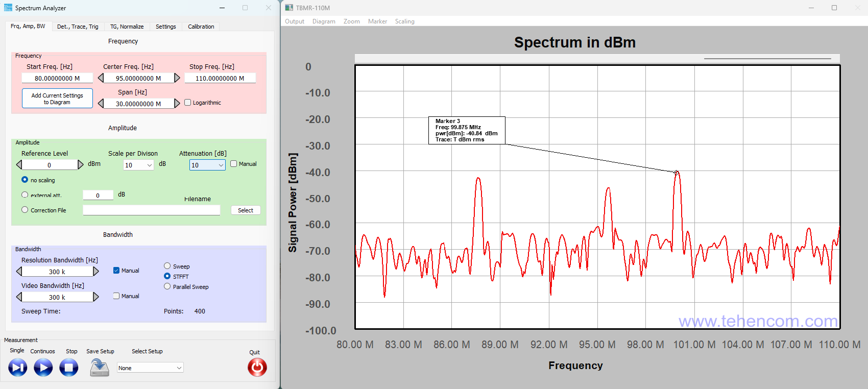Increase Span with right arrow
Viewport: 868px width, 389px height.
pyautogui.click(x=177, y=103)
